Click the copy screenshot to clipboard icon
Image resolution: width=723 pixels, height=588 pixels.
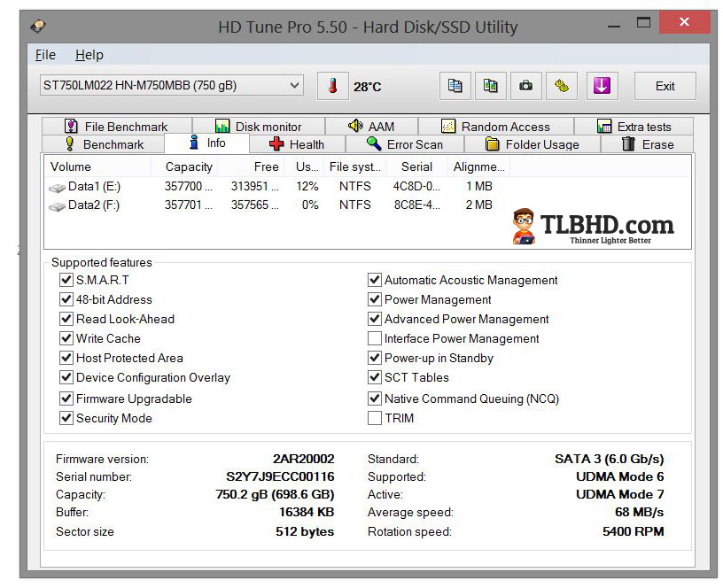click(491, 86)
